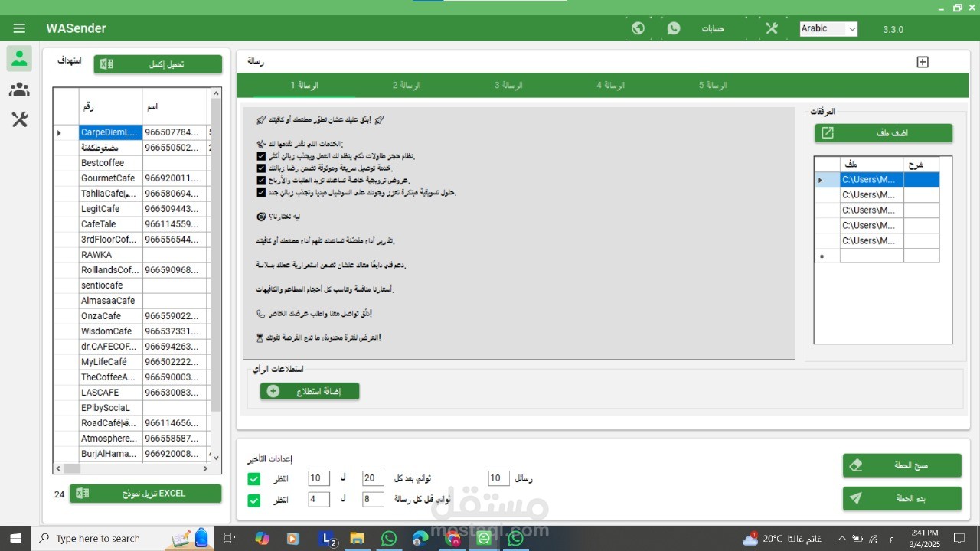Switch to the الرسالة 1 tab
The width and height of the screenshot is (980, 551).
tap(305, 85)
